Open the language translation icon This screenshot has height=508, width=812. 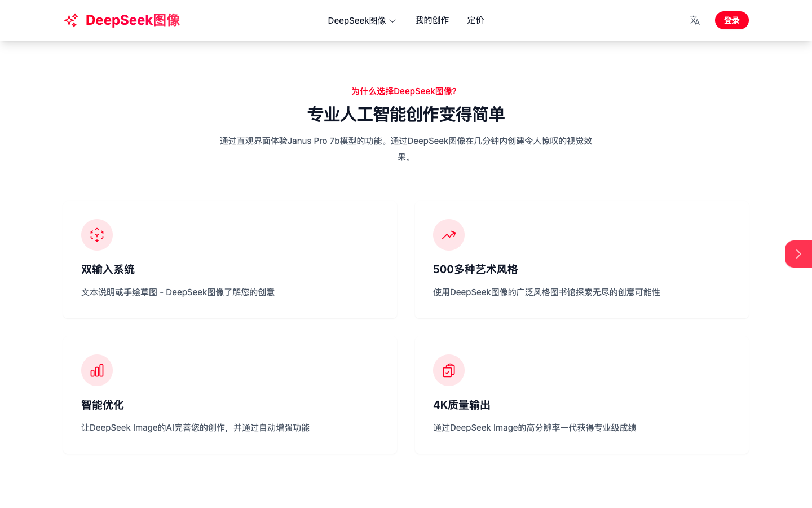pos(695,20)
